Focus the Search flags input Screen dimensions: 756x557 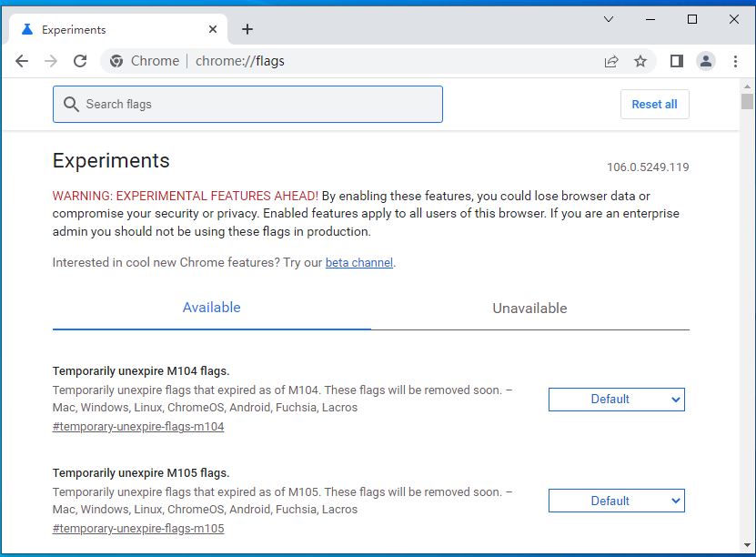click(247, 104)
